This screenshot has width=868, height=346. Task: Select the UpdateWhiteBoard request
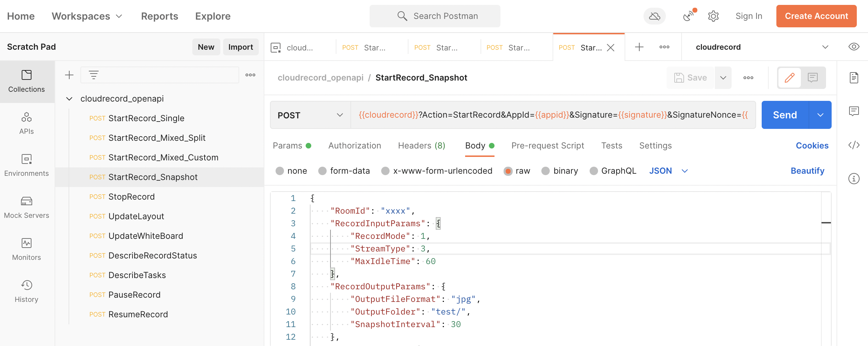159,236
